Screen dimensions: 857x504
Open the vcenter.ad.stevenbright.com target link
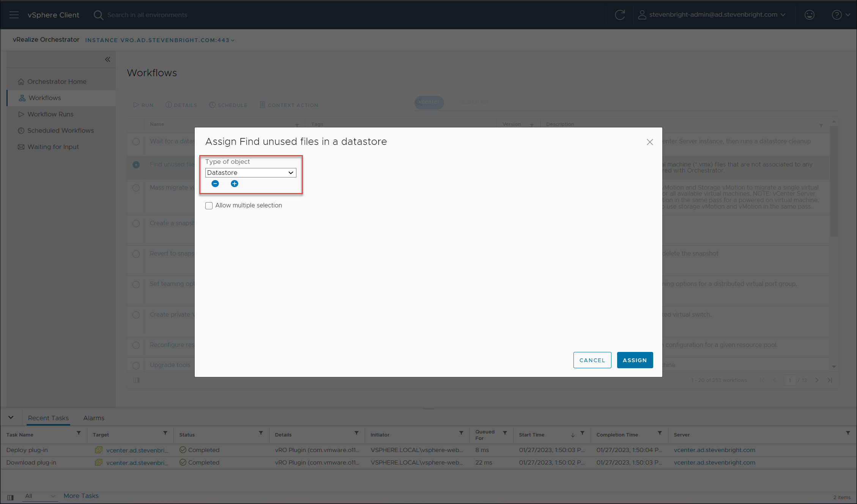tap(137, 450)
